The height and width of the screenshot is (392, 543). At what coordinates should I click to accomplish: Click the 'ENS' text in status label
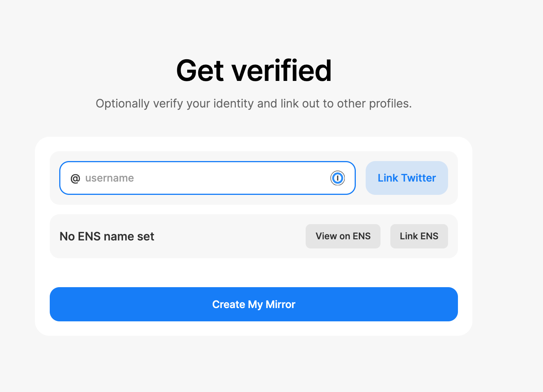[89, 236]
